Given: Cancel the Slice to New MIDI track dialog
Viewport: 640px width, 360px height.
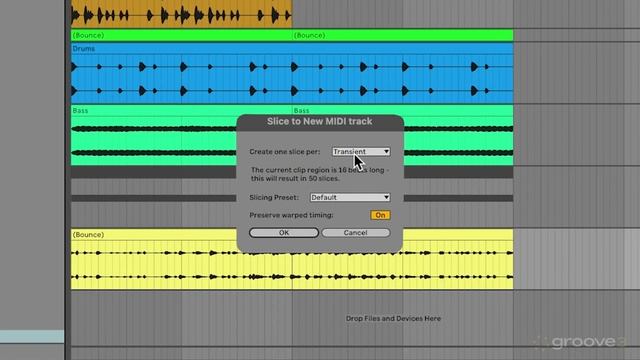Looking at the screenshot, I should tap(356, 233).
